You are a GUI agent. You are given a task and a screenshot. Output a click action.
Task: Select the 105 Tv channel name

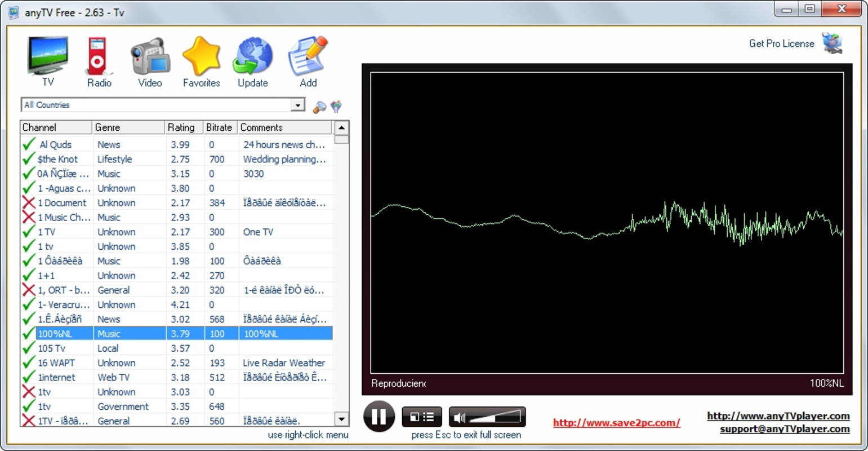[51, 348]
